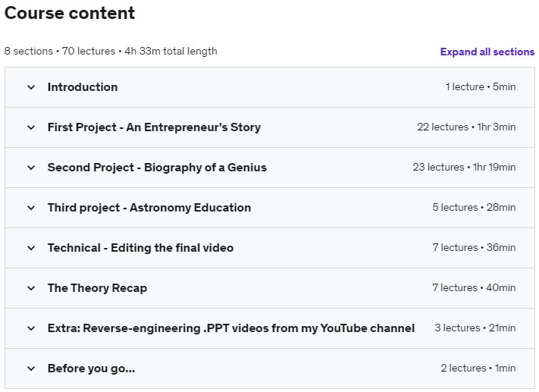Expand chevron for Extra: Reverse-engineering .PPT videos

point(31,328)
